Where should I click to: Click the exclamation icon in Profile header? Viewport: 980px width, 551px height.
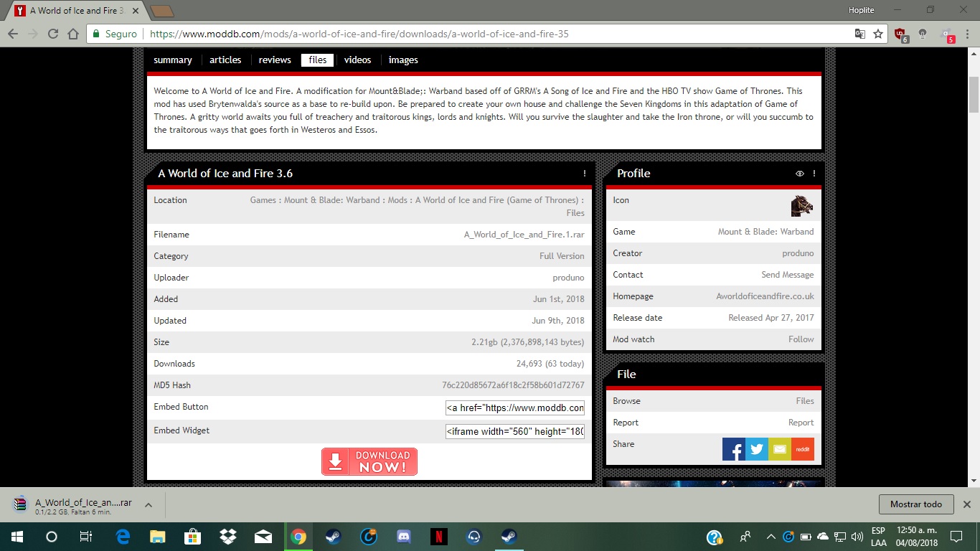[814, 174]
